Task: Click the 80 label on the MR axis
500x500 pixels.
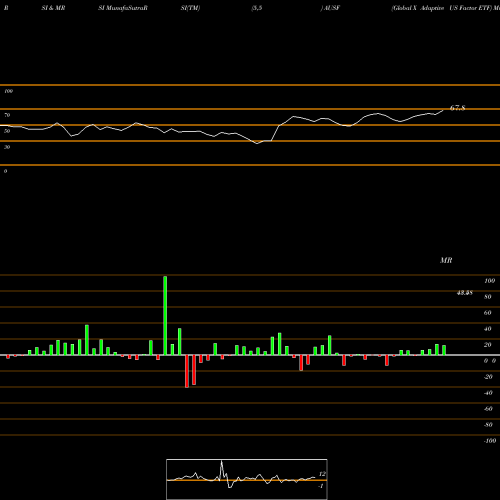Action: [x=488, y=297]
